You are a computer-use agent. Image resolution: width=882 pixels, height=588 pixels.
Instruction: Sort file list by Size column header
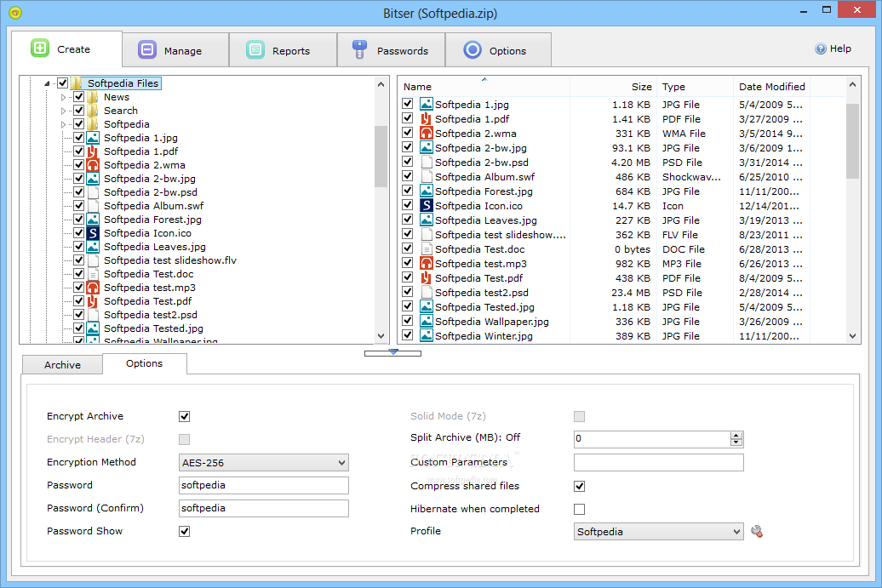click(613, 87)
